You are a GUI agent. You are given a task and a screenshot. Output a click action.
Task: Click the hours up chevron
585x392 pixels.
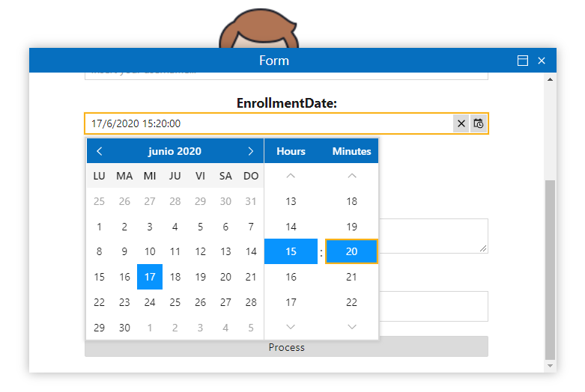coord(291,176)
